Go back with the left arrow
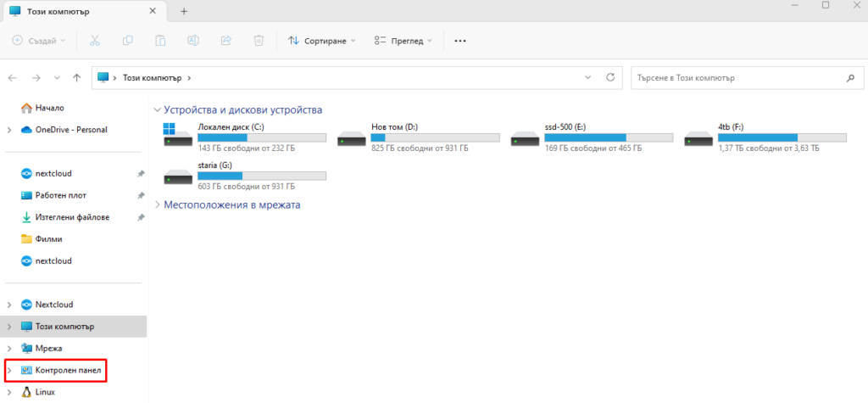Image resolution: width=868 pixels, height=403 pixels. 13,78
